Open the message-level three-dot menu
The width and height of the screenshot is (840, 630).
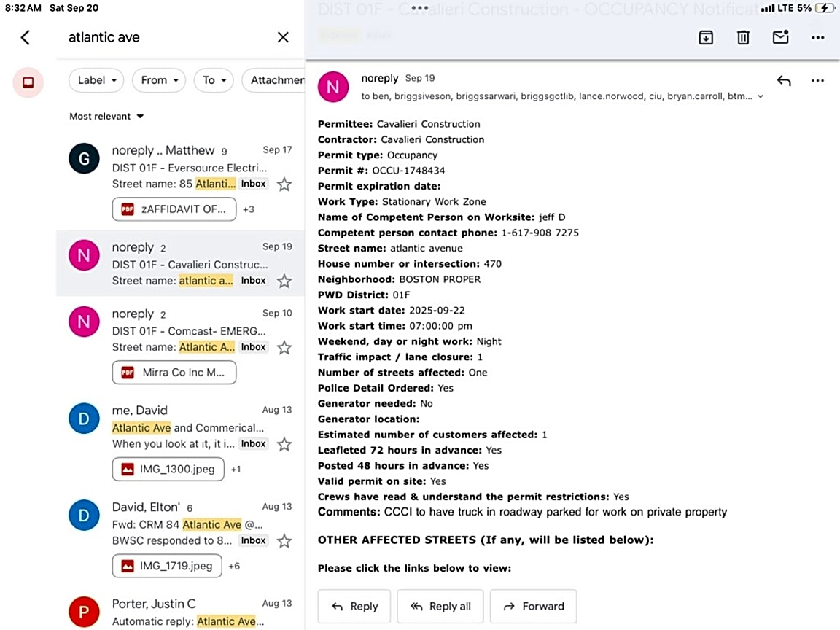[x=817, y=81]
